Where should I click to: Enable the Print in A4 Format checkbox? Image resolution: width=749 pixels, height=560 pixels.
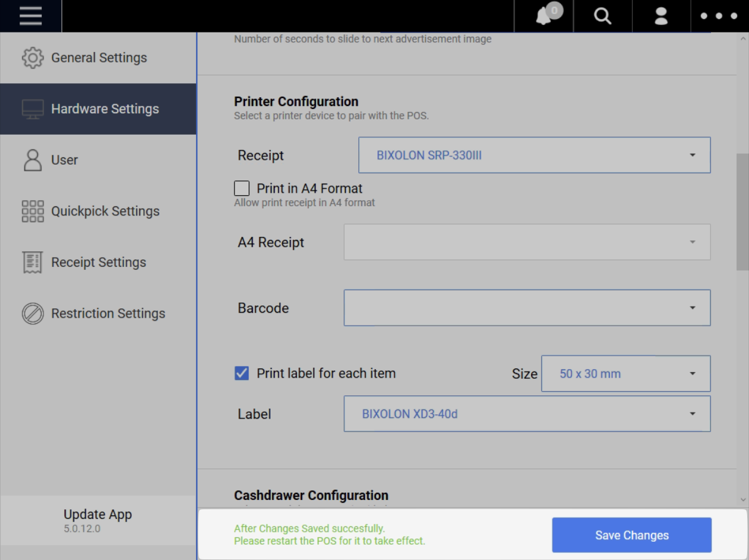click(x=242, y=189)
